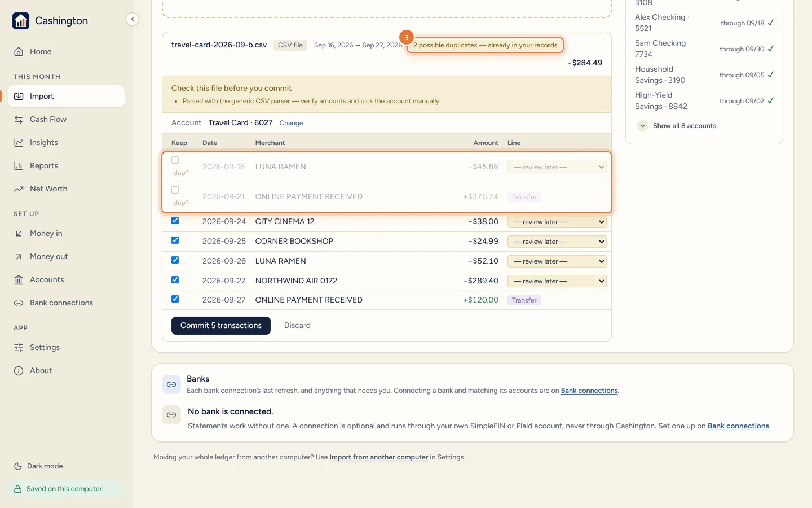Click the Money in arrow icon

coord(19,234)
